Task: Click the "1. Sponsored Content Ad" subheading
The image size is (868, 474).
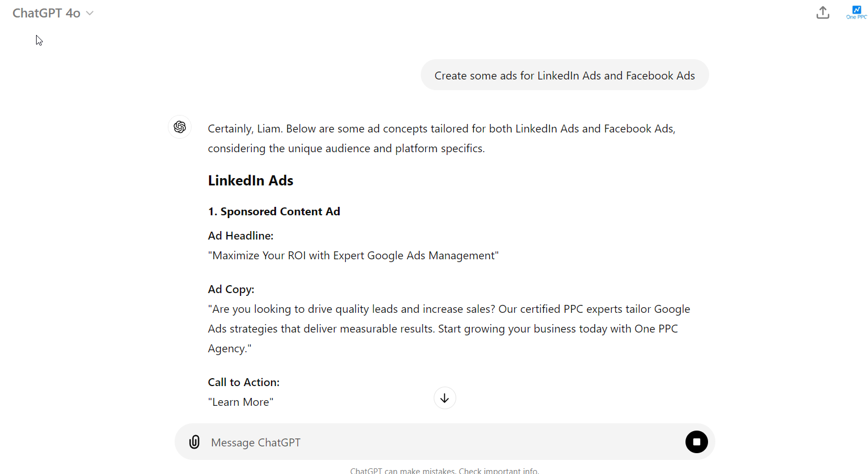Action: coord(274,211)
